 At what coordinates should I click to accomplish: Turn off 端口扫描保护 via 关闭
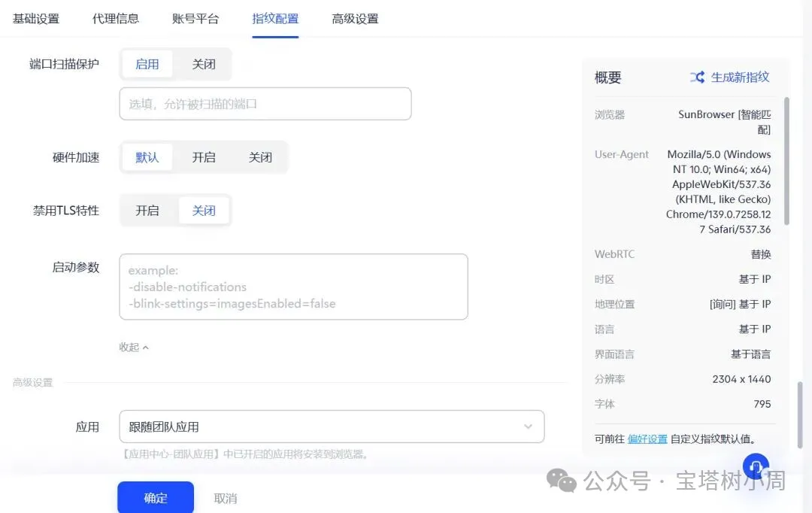(204, 65)
